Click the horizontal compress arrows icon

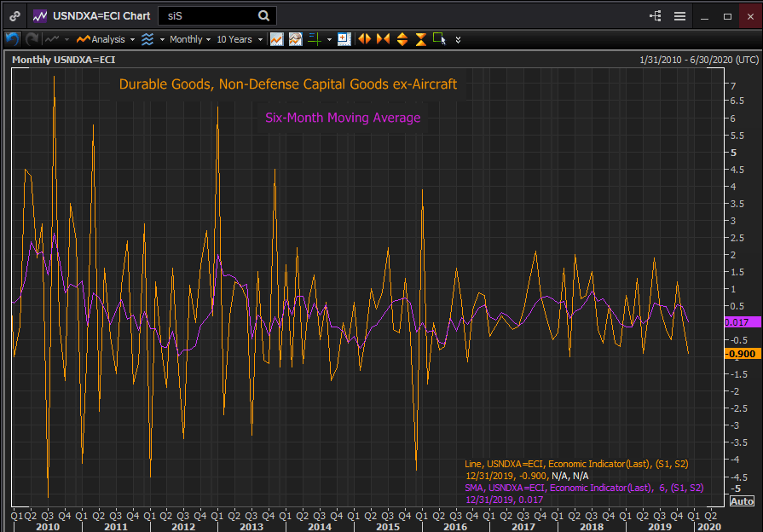[x=383, y=39]
